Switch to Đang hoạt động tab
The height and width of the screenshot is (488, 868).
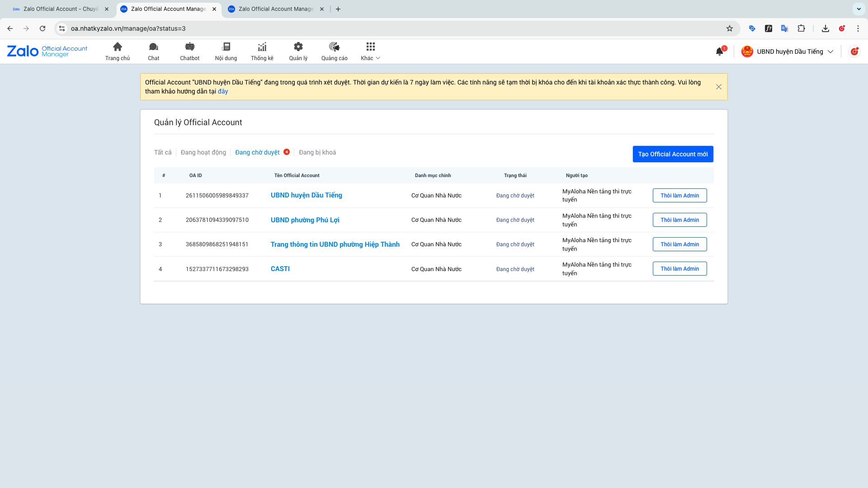(203, 152)
